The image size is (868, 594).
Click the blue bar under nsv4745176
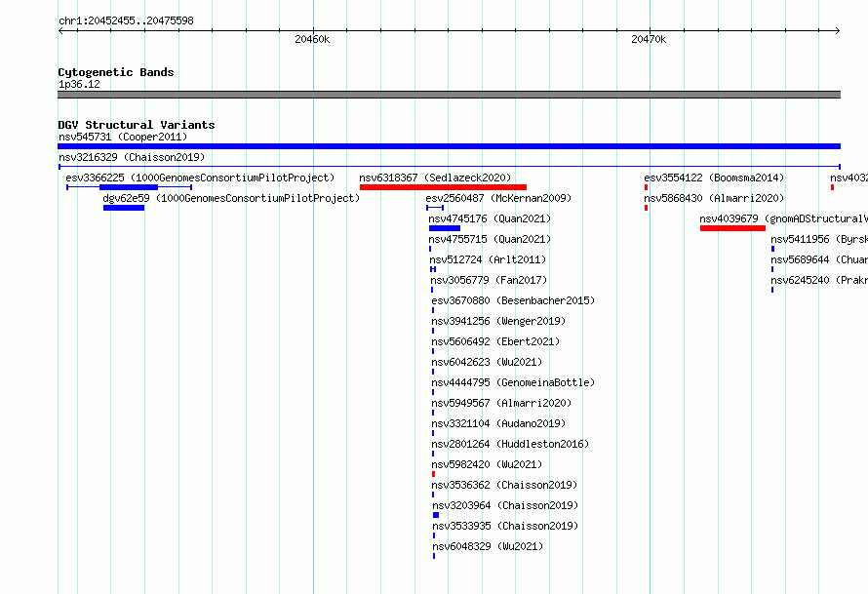tap(445, 228)
